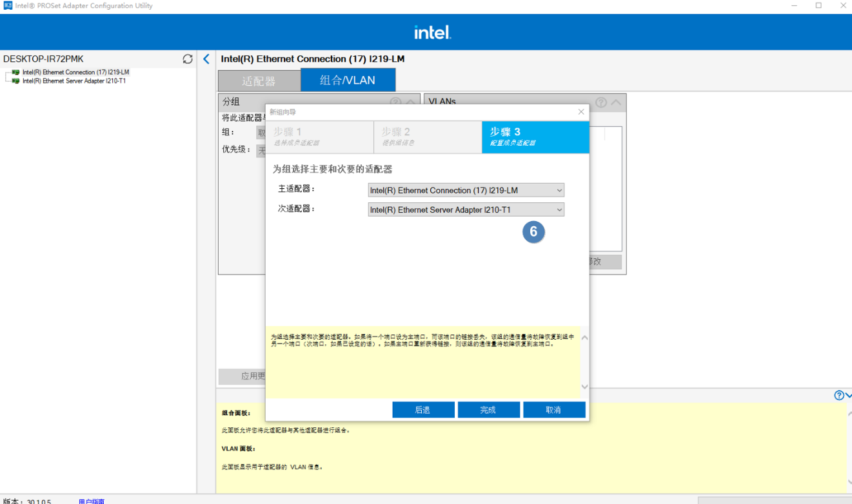Click the 完成 button to finish
The width and height of the screenshot is (852, 504).
coord(488,410)
